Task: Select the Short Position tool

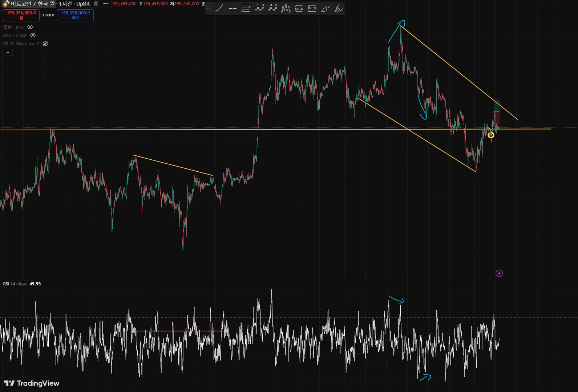Action: (x=312, y=8)
